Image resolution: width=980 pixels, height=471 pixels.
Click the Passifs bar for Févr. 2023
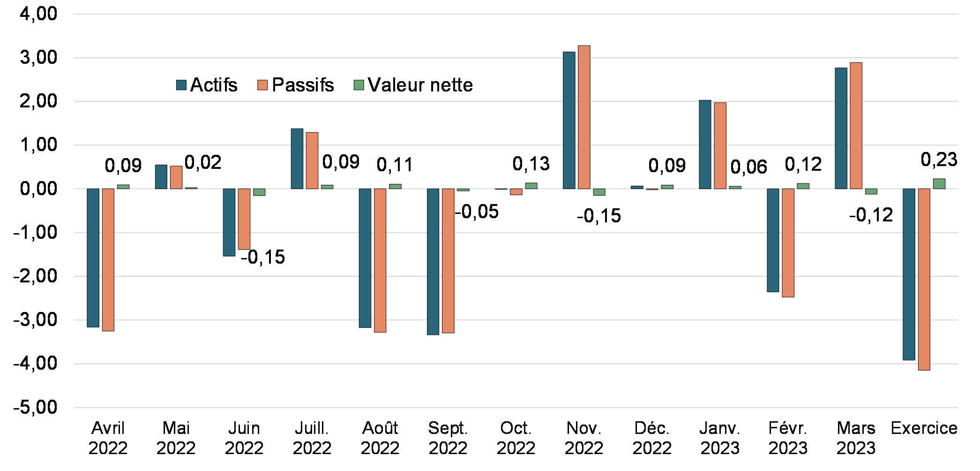point(788,243)
